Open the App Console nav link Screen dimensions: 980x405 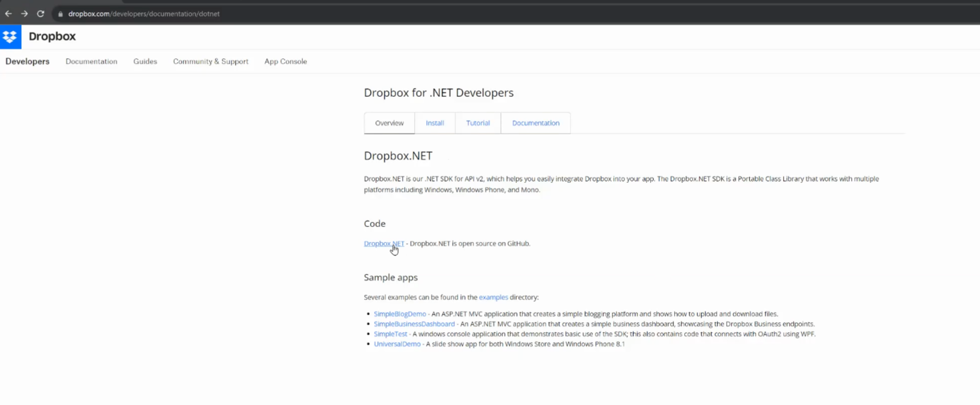point(286,61)
